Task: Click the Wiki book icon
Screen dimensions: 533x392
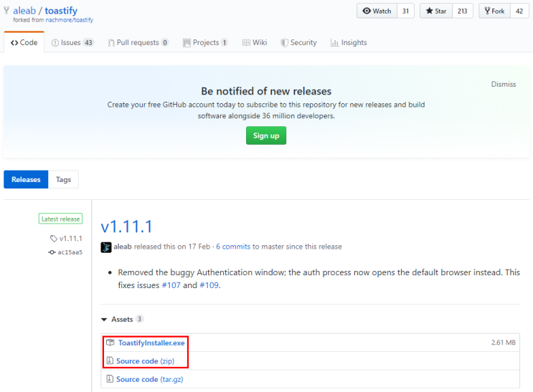Action: [x=246, y=43]
